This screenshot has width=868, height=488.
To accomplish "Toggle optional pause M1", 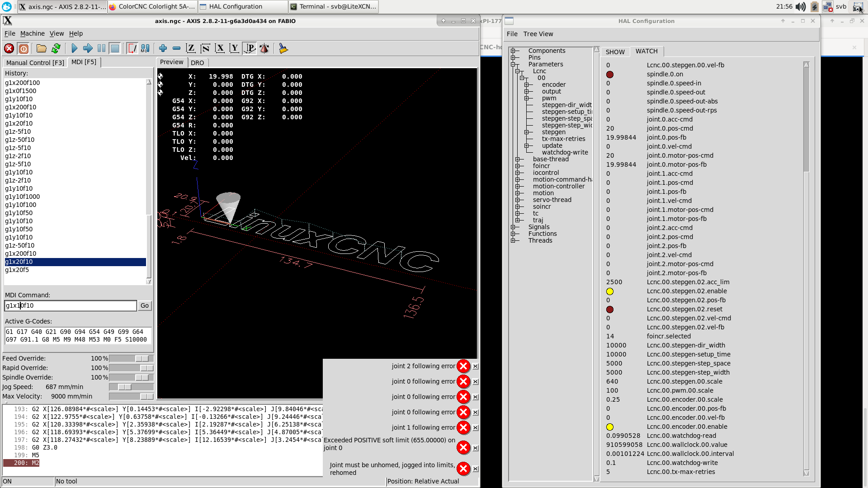I will coord(146,48).
